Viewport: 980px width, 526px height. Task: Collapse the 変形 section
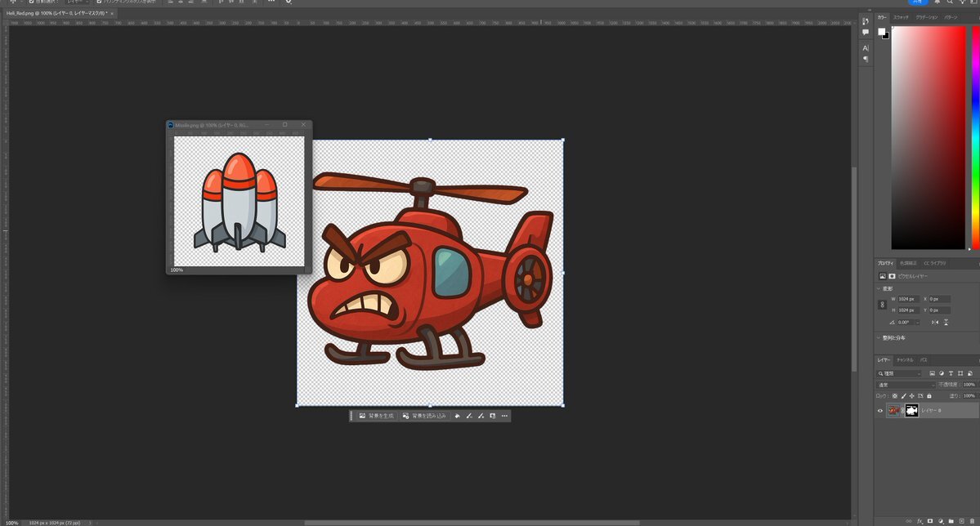878,288
